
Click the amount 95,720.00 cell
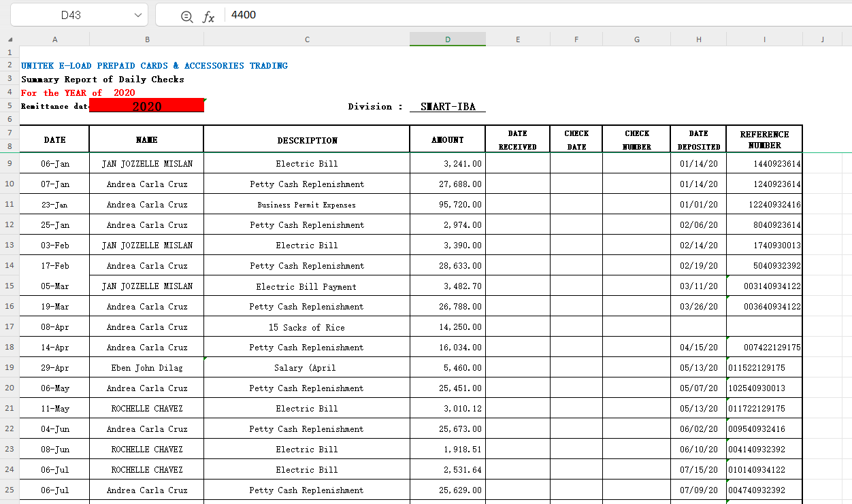pos(447,205)
